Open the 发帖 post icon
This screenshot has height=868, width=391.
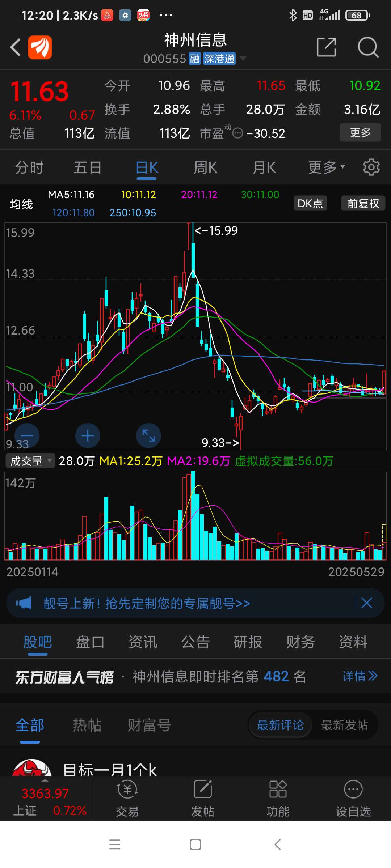point(203,799)
